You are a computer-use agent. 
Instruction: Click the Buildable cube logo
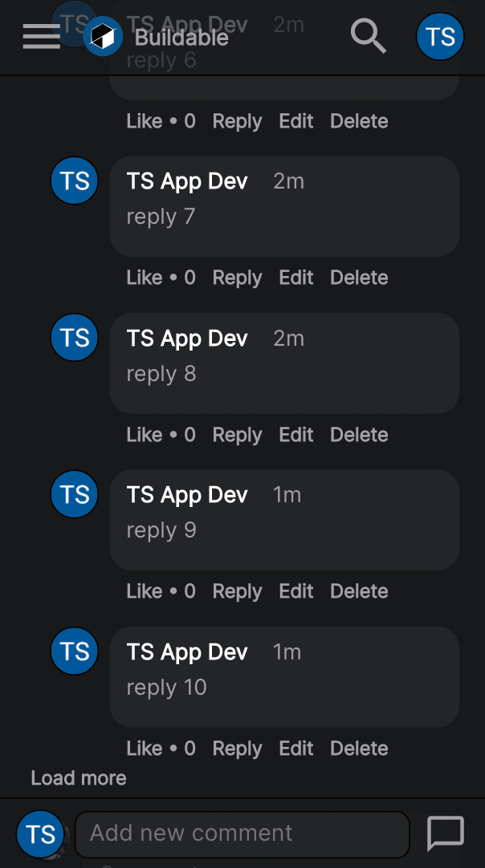103,37
